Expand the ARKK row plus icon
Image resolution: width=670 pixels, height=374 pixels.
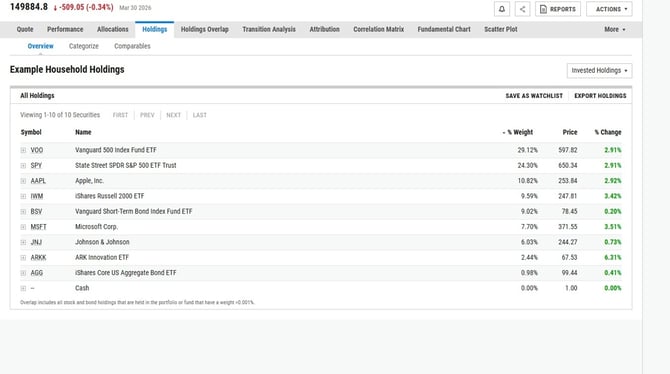[x=23, y=258]
